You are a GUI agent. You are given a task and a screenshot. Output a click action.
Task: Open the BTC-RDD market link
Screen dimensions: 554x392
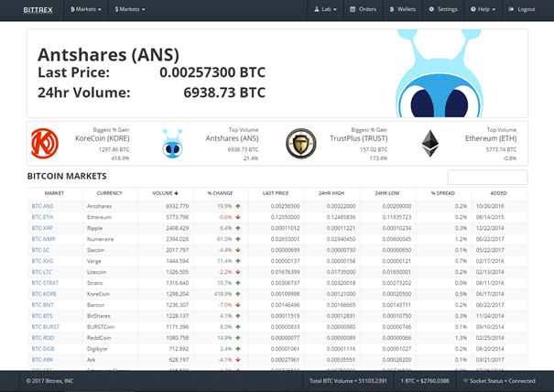click(43, 338)
